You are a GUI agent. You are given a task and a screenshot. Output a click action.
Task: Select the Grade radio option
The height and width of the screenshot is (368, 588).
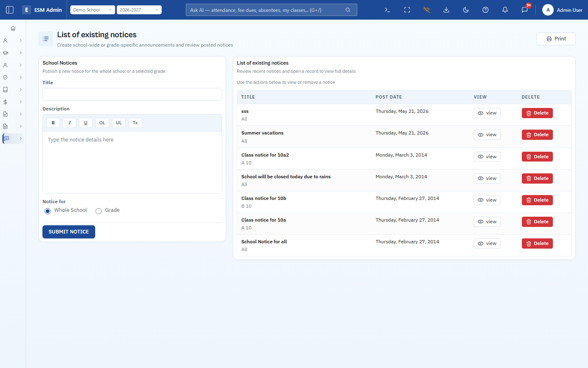pyautogui.click(x=98, y=211)
